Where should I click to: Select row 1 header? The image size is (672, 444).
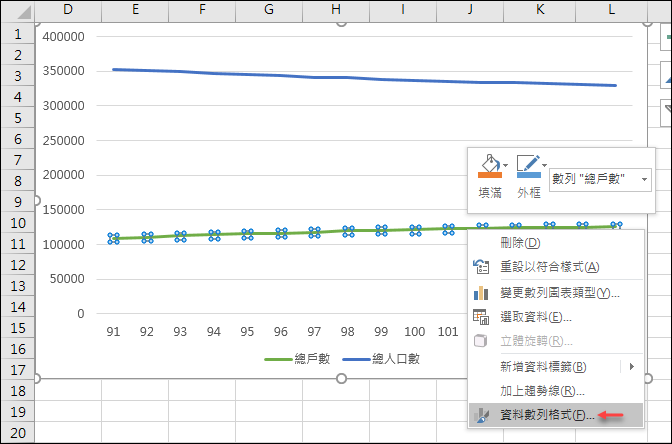click(x=18, y=33)
